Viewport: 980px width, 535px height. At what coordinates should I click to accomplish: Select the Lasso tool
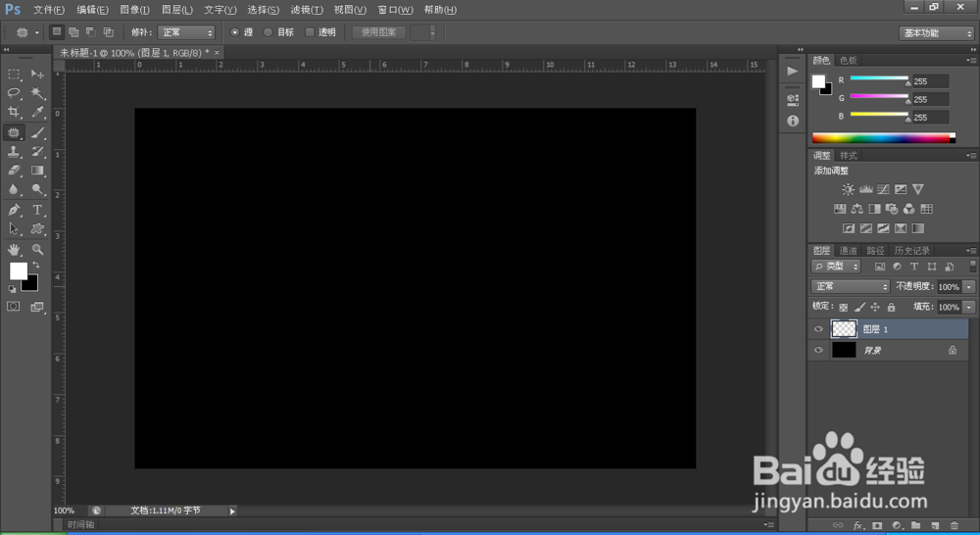coord(14,93)
